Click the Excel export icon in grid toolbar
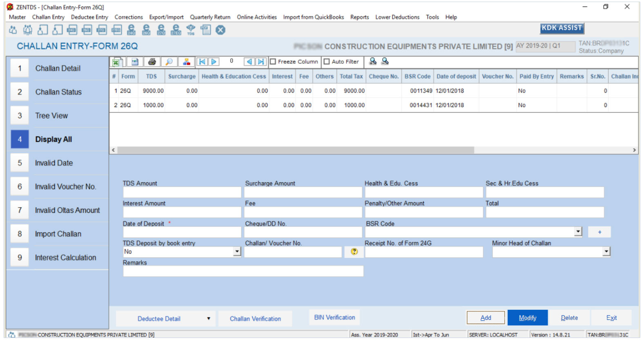 pyautogui.click(x=116, y=62)
